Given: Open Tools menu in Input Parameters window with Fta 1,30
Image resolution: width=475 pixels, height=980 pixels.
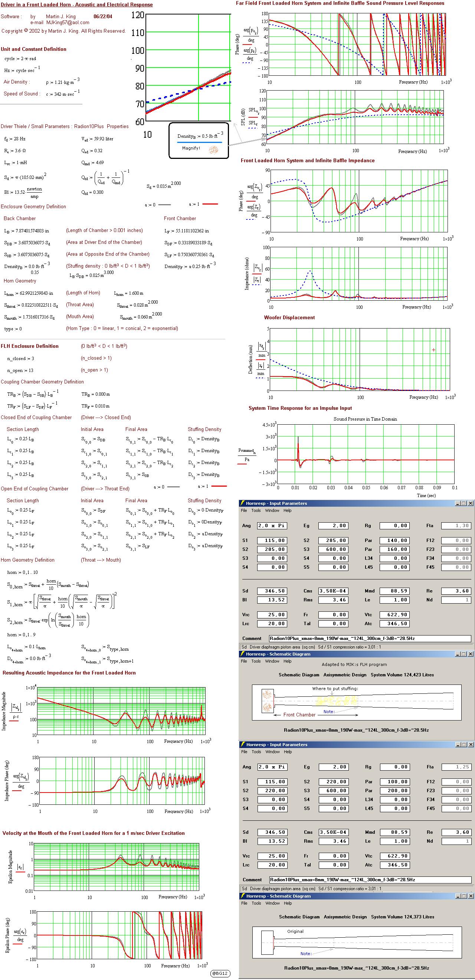Looking at the screenshot, I should coord(256,510).
